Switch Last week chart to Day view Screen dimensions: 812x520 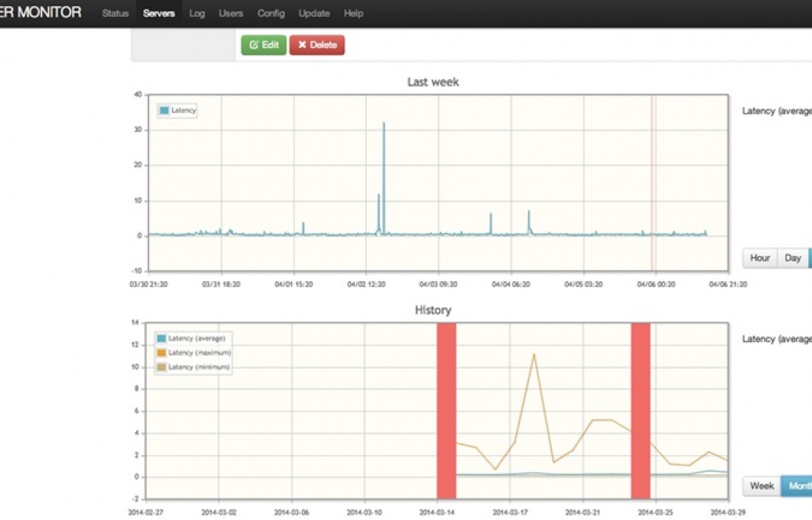793,258
